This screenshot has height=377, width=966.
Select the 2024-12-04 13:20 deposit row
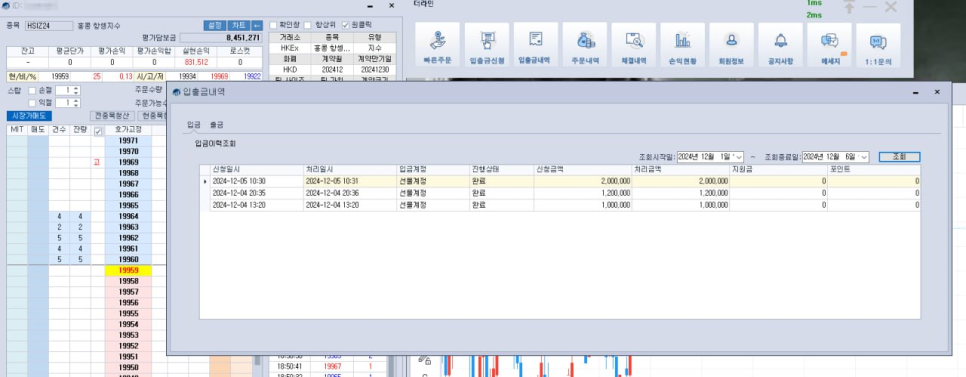[560, 205]
